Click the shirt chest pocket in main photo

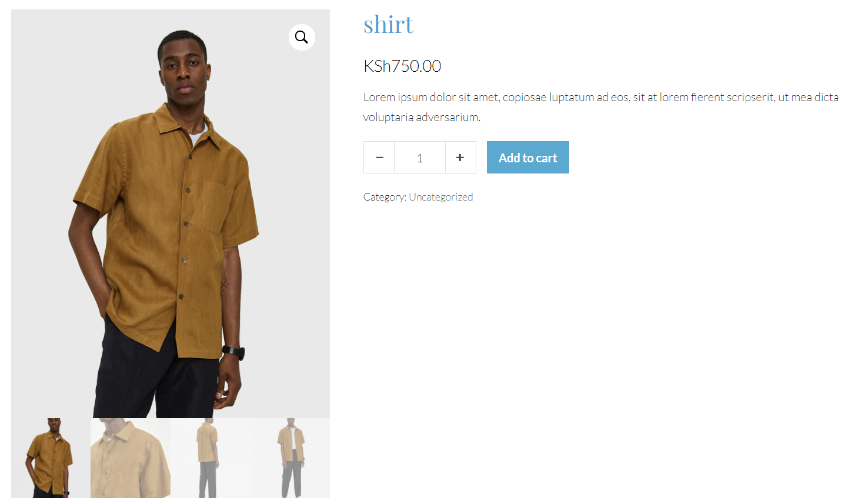[215, 207]
